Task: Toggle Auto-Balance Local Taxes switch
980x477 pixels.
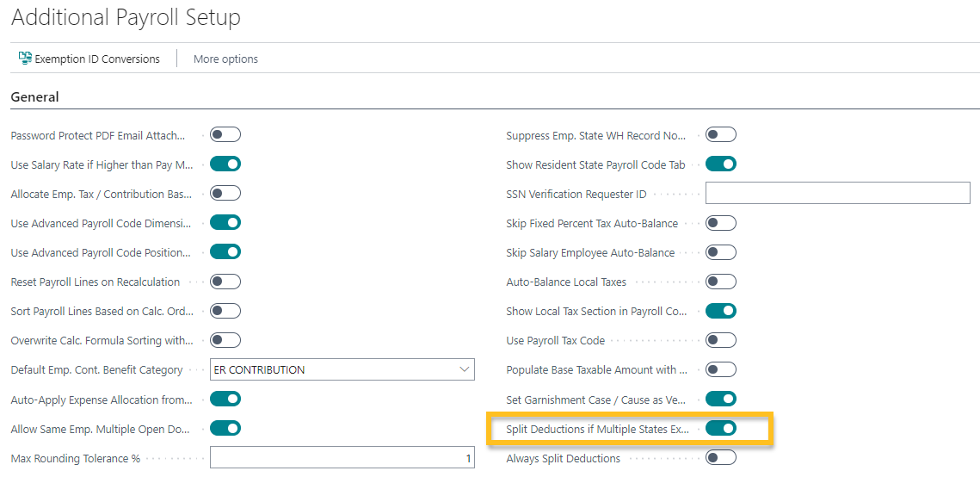Action: [x=721, y=282]
